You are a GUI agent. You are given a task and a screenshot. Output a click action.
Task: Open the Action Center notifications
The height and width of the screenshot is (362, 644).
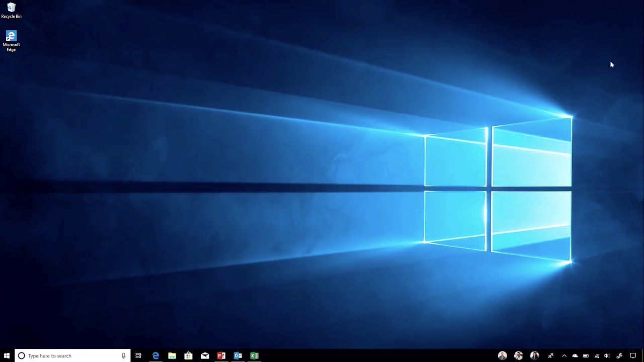633,355
